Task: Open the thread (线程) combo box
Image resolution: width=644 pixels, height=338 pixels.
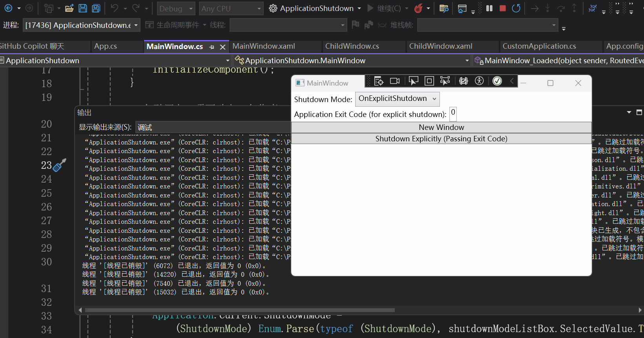Action: [x=288, y=25]
